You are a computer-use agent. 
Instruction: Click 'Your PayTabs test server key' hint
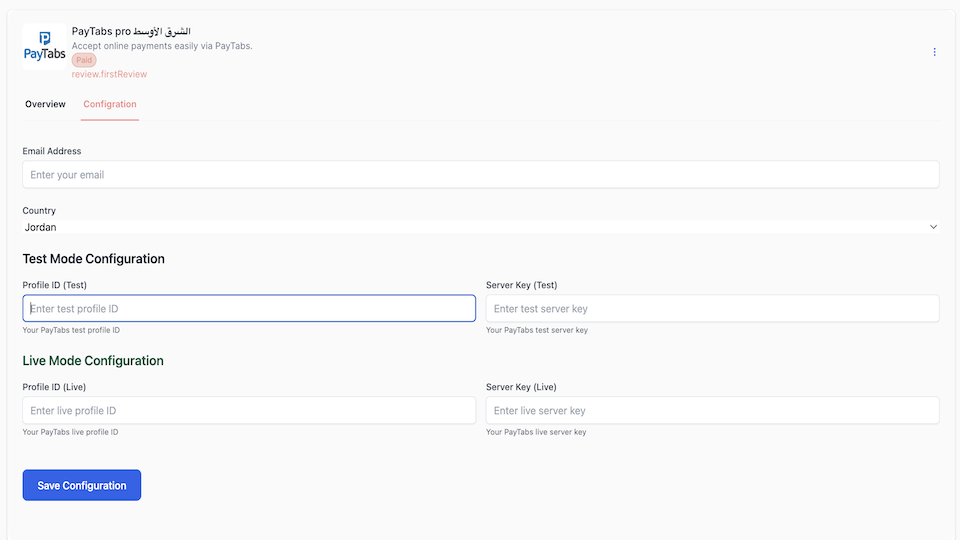[537, 330]
